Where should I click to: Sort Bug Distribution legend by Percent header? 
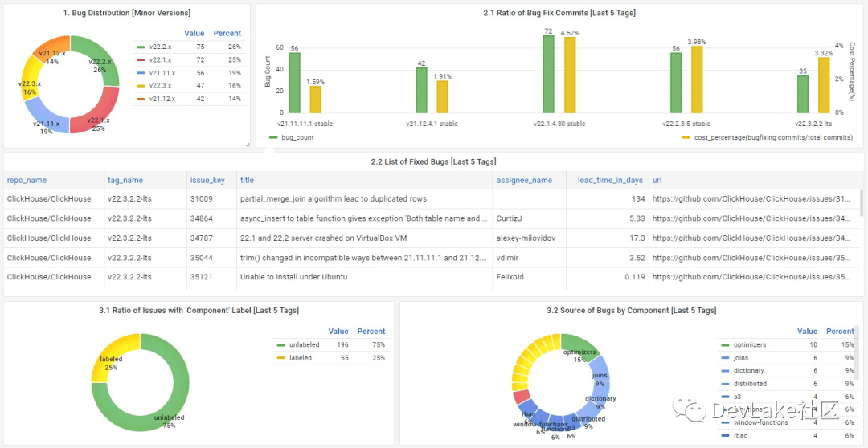click(227, 33)
